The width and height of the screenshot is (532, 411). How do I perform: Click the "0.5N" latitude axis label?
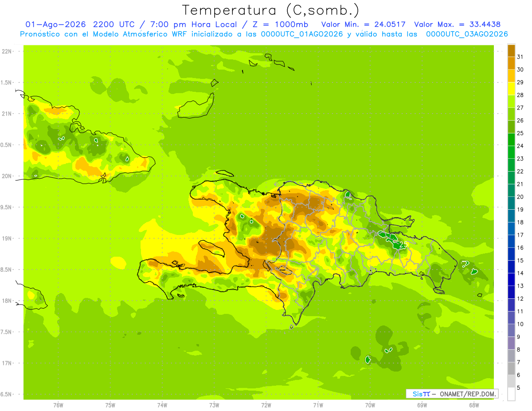7,145
